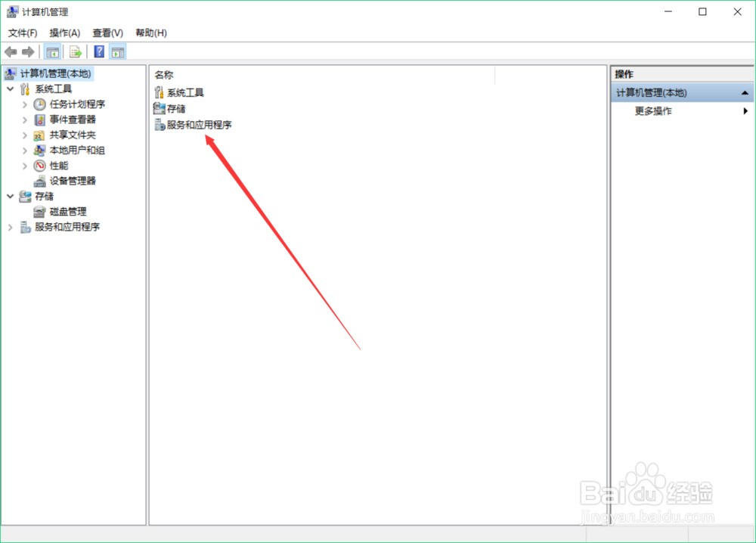Click the Forward arrow toolbar icon

28,51
